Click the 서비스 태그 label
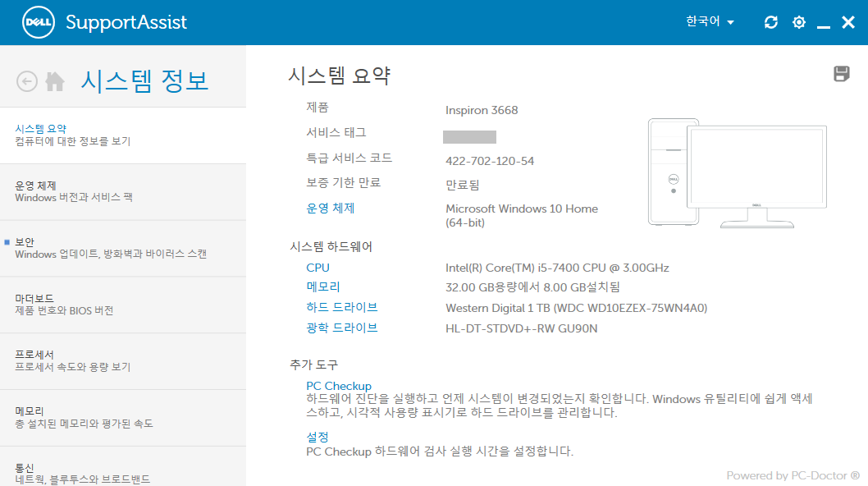The image size is (868, 486). pos(336,133)
